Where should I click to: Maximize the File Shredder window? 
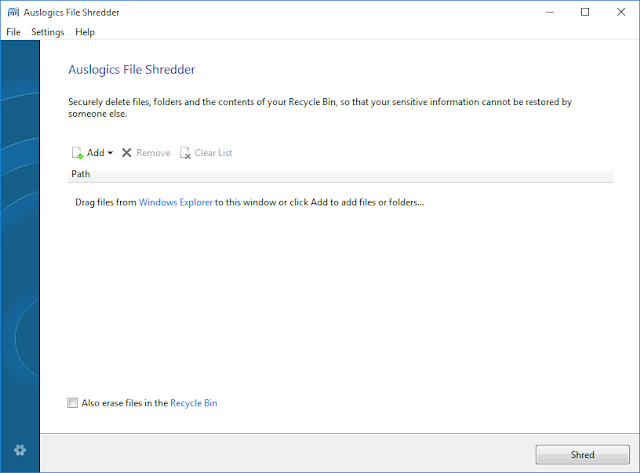[585, 12]
